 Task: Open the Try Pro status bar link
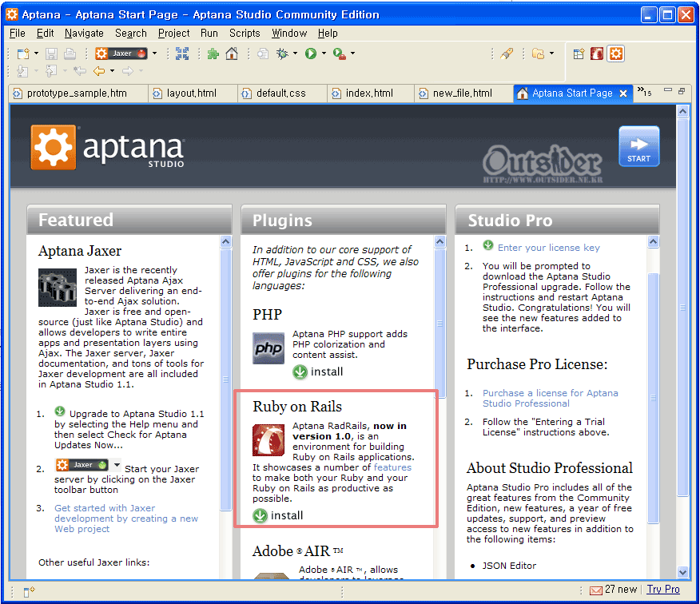[663, 590]
